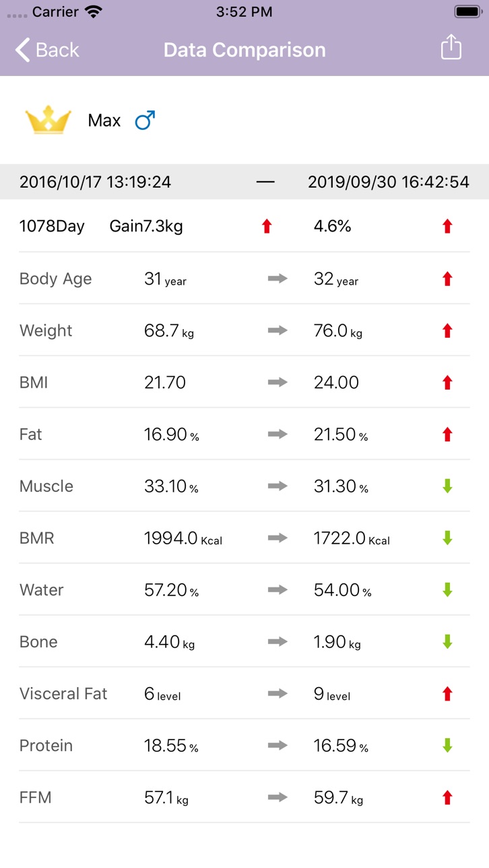The height and width of the screenshot is (868, 489).
Task: Tap the green down arrow for Bone
Action: [x=447, y=641]
